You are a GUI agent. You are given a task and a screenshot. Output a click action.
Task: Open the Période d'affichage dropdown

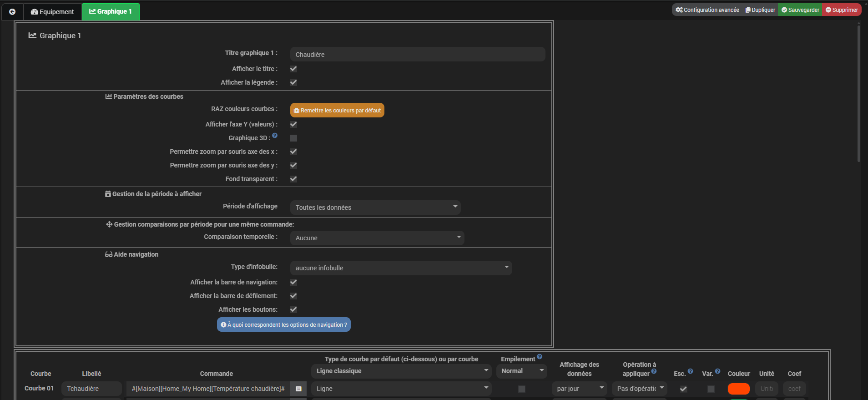tap(375, 208)
